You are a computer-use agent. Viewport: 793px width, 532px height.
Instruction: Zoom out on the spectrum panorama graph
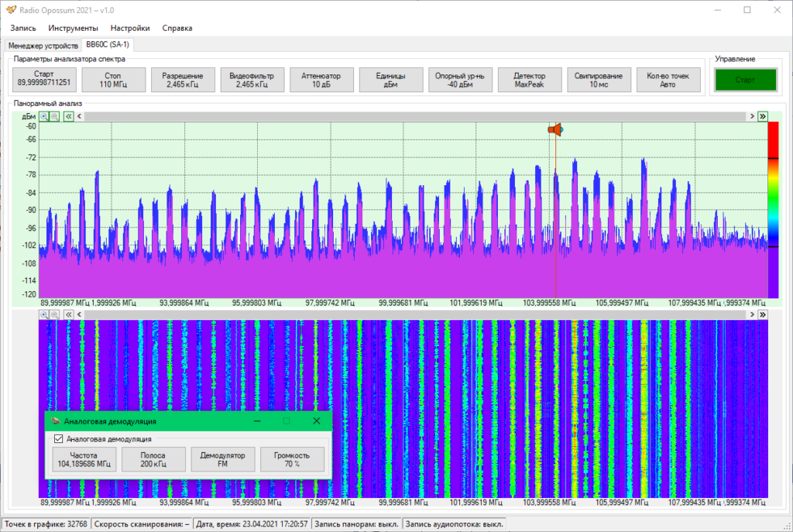coord(54,116)
